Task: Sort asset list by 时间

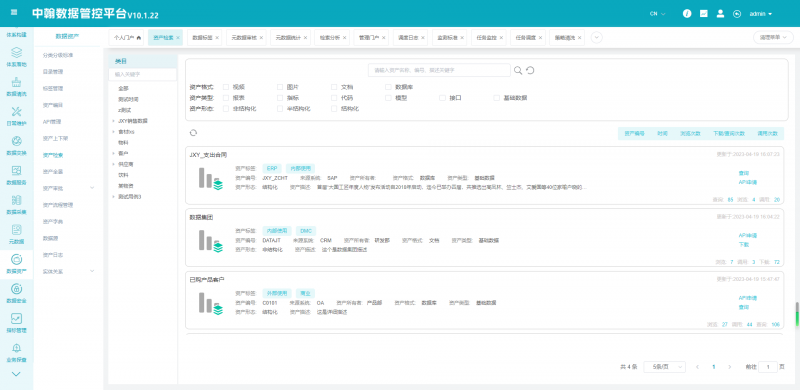Action: [662, 133]
